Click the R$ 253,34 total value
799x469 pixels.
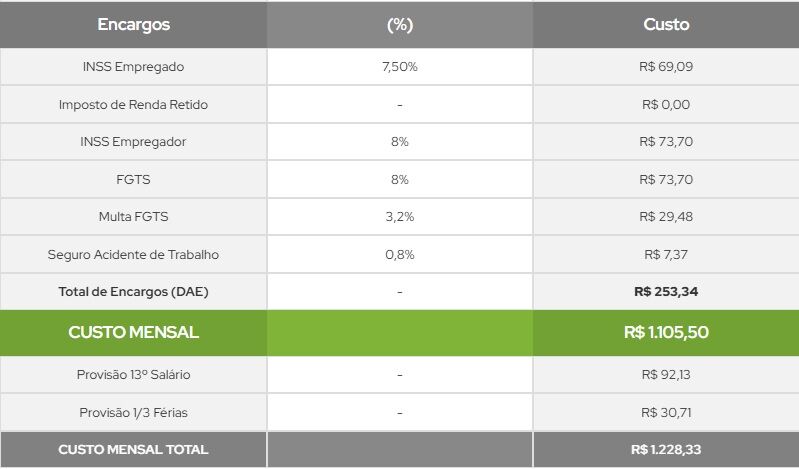pyautogui.click(x=666, y=292)
